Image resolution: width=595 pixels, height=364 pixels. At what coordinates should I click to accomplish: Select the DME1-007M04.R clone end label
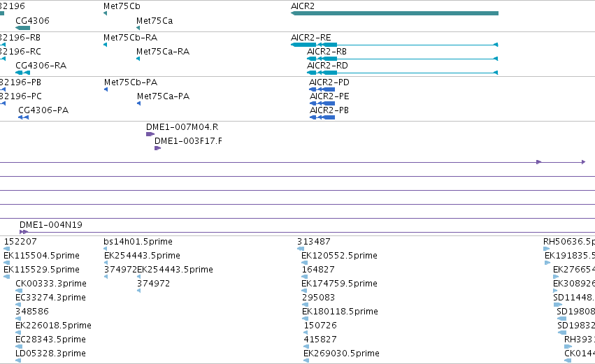(x=182, y=127)
